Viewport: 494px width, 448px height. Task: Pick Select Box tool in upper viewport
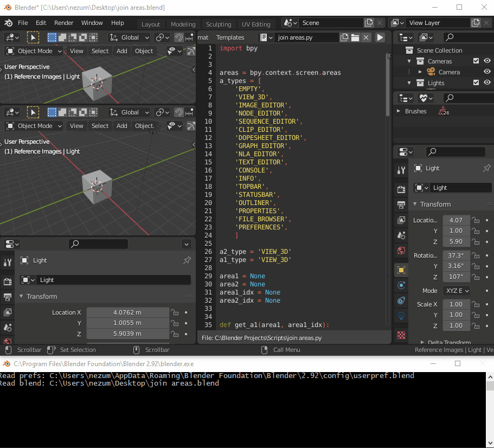pos(33,37)
